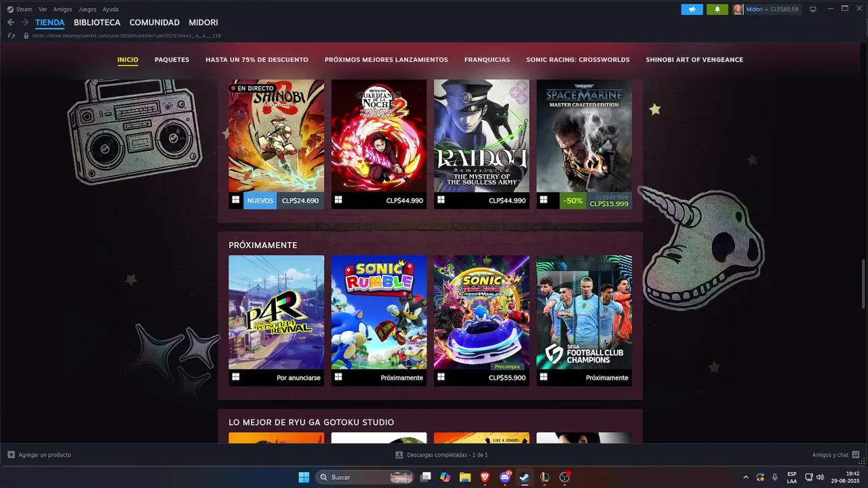Image resolution: width=868 pixels, height=488 pixels.
Task: Open Sonic Racing CrossWorlds cover
Action: (481, 312)
